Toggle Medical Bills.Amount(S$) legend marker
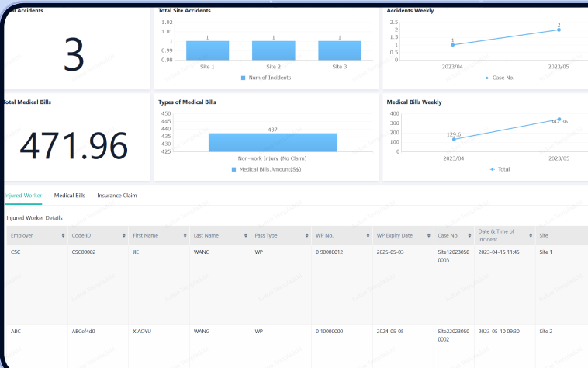This screenshot has height=368, width=588. [x=233, y=169]
